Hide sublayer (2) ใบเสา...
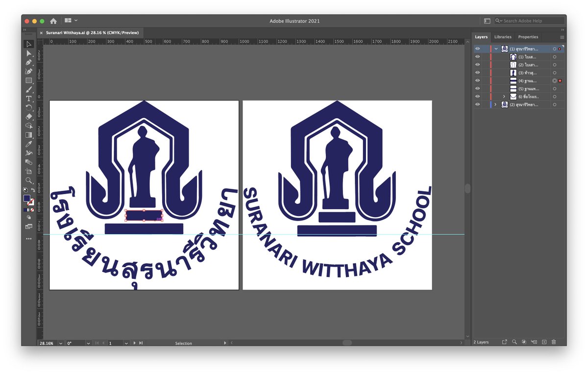 477,65
